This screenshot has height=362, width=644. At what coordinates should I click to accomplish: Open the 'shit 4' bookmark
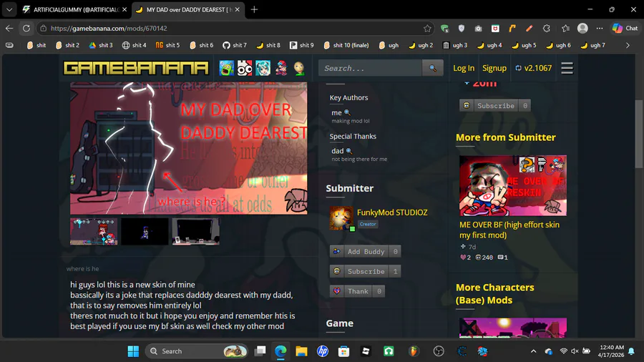[x=134, y=45]
